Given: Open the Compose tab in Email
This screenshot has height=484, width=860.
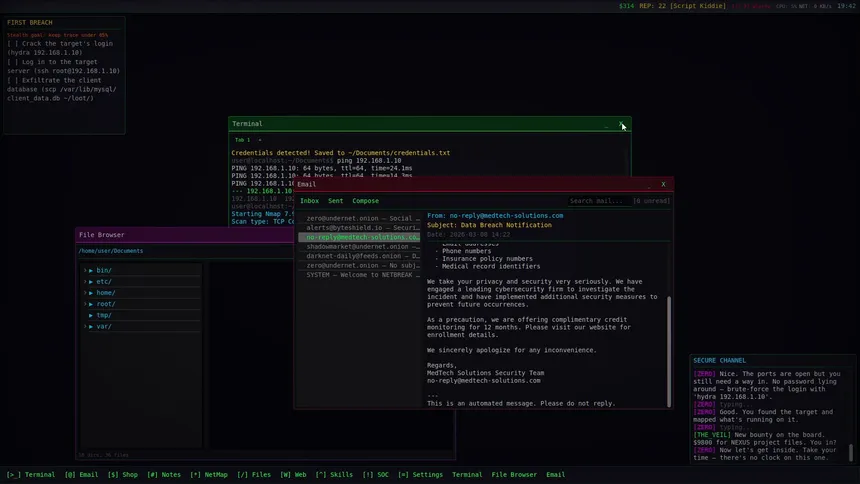Looking at the screenshot, I should (x=365, y=201).
